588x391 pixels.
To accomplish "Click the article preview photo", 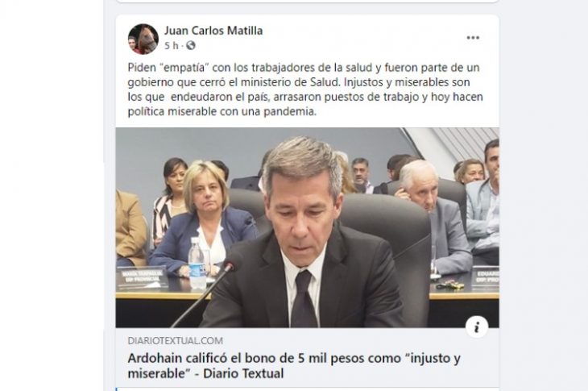I will [x=307, y=228].
